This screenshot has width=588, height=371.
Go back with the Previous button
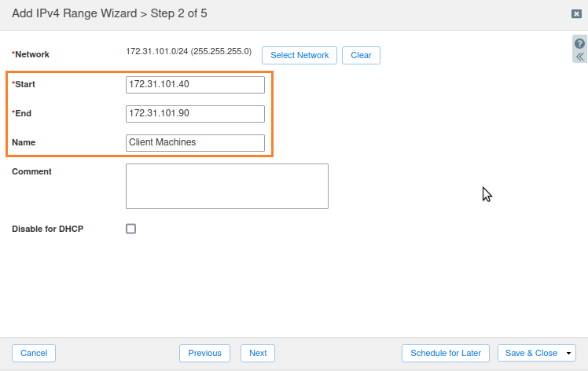coord(204,353)
